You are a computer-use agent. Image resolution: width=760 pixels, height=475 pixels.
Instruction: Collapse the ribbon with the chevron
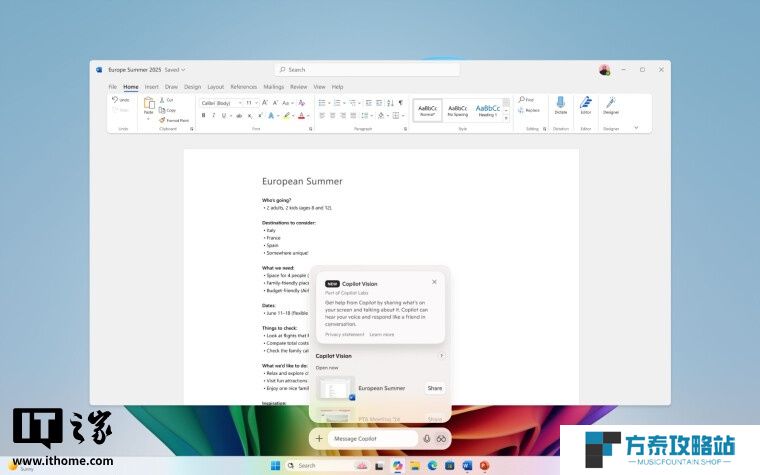tap(636, 128)
